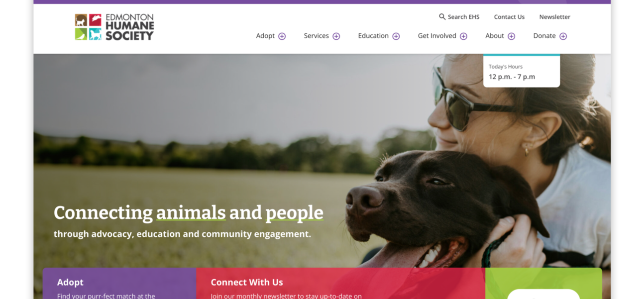Click the Get Involved plus icon
Image resolution: width=644 pixels, height=299 pixels.
(x=464, y=36)
